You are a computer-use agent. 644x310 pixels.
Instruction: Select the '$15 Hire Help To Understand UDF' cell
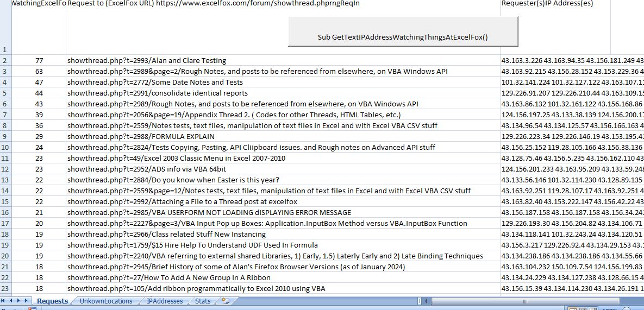[x=283, y=245]
